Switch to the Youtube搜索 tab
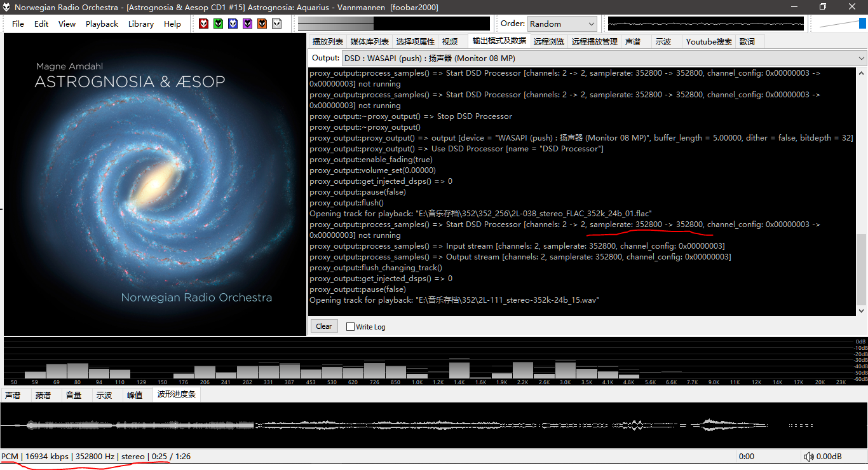The width and height of the screenshot is (868, 470). [x=709, y=41]
